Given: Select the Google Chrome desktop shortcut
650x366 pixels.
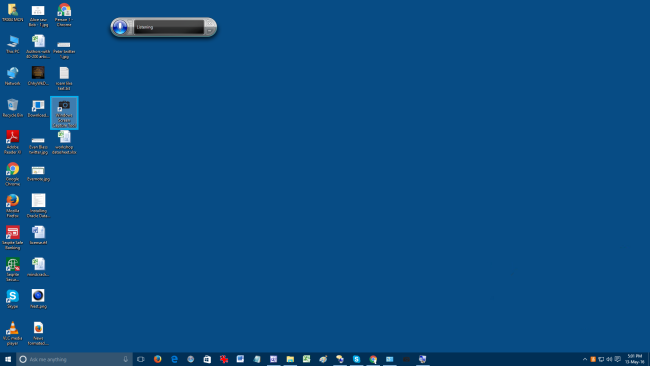Looking at the screenshot, I should tap(13, 174).
